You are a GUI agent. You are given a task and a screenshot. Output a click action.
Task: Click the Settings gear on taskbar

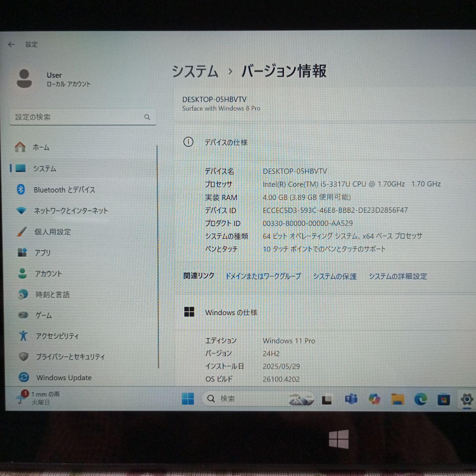467,399
